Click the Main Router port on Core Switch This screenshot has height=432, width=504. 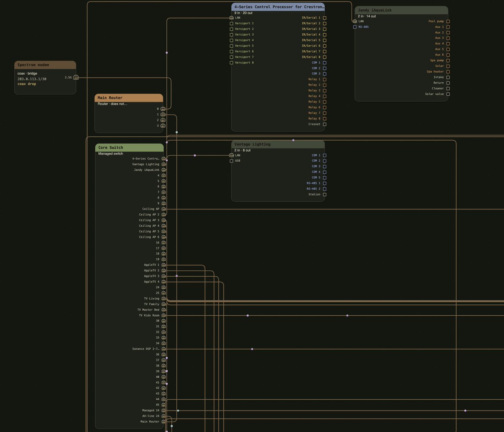[164, 422]
